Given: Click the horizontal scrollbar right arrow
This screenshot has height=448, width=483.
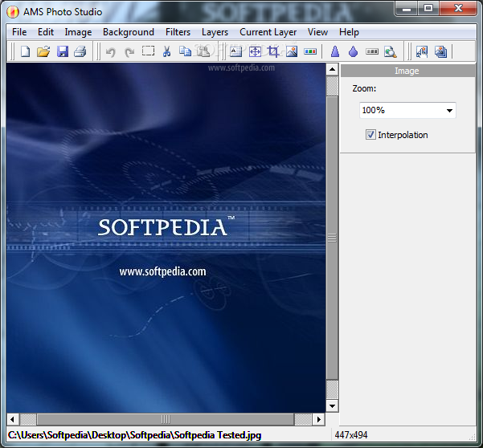Looking at the screenshot, I should tap(319, 419).
